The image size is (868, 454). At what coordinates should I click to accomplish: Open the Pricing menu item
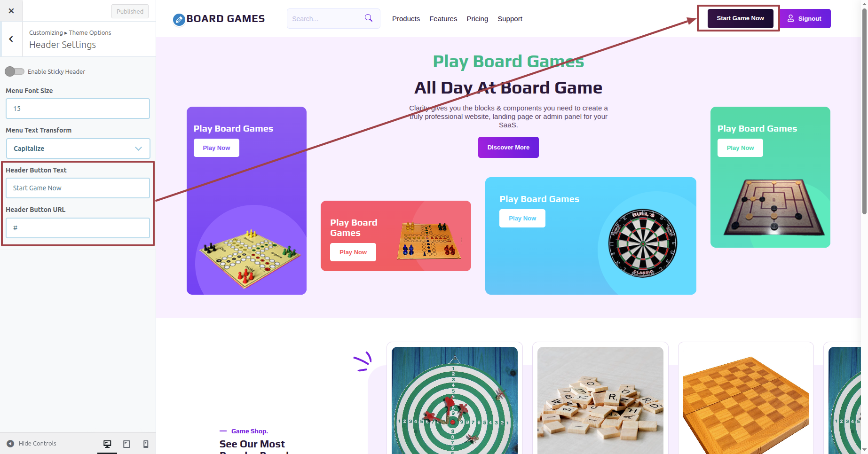(x=477, y=19)
